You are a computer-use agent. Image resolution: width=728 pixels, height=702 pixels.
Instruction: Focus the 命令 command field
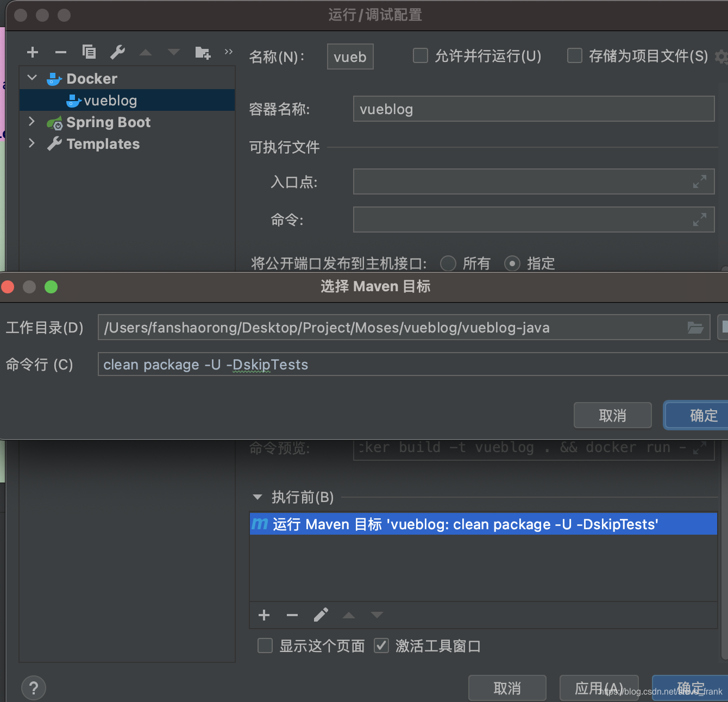[x=534, y=220]
